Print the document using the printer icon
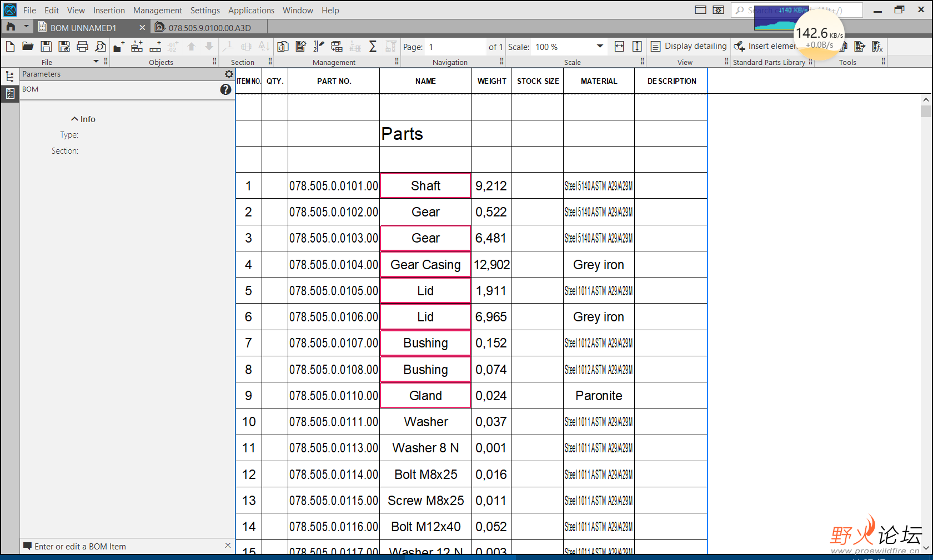933x560 pixels. coord(82,47)
